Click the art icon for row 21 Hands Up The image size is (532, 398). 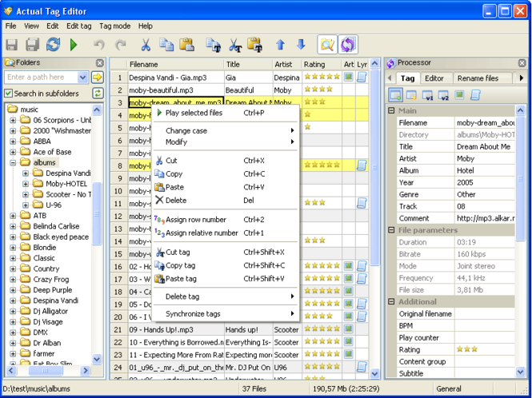pyautogui.click(x=349, y=328)
